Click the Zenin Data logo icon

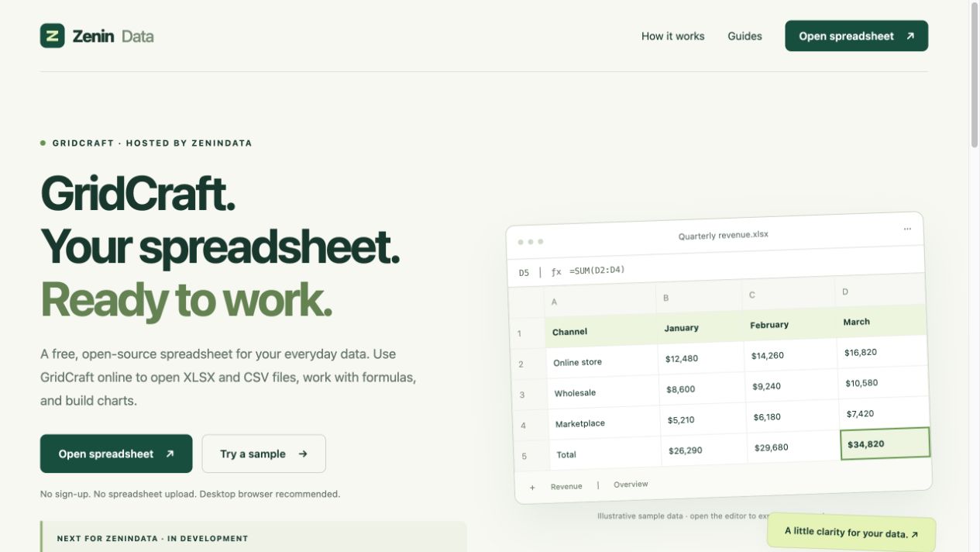52,36
